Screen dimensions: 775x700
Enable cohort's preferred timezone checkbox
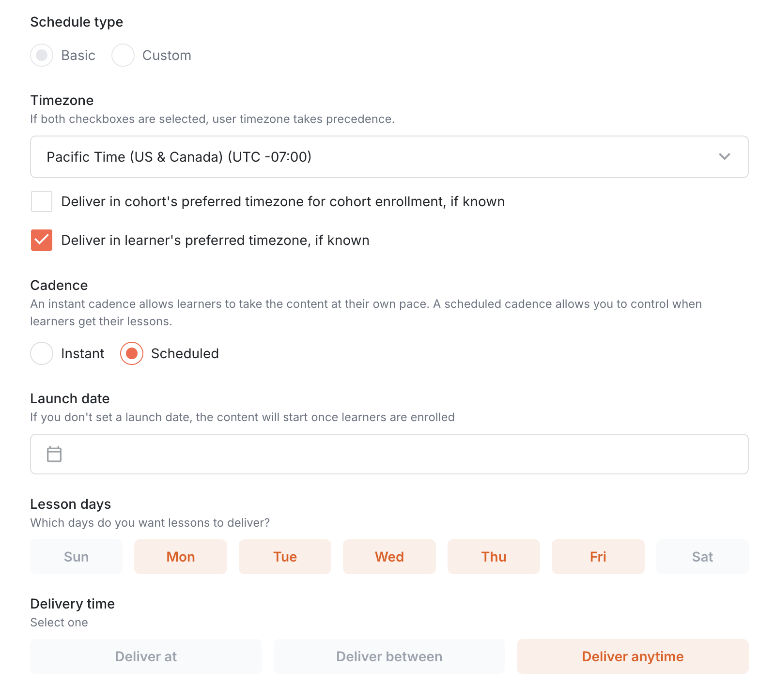click(42, 201)
